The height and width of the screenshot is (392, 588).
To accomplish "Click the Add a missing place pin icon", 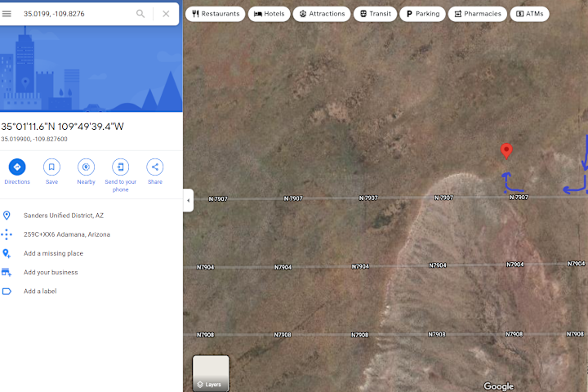I will [x=7, y=253].
